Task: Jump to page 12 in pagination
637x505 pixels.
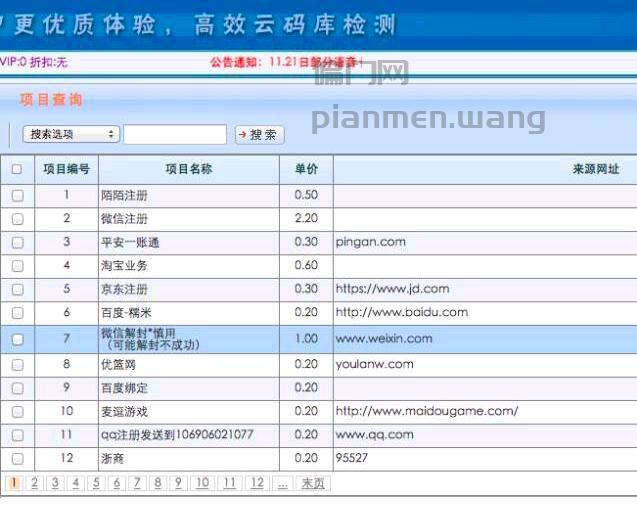Action: pos(257,483)
